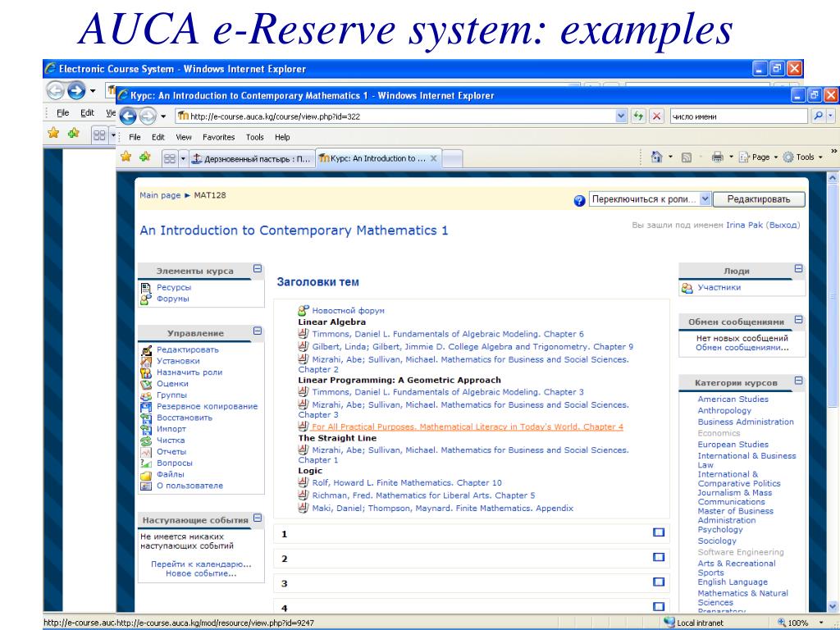Click the Stop loading X icon

[657, 116]
